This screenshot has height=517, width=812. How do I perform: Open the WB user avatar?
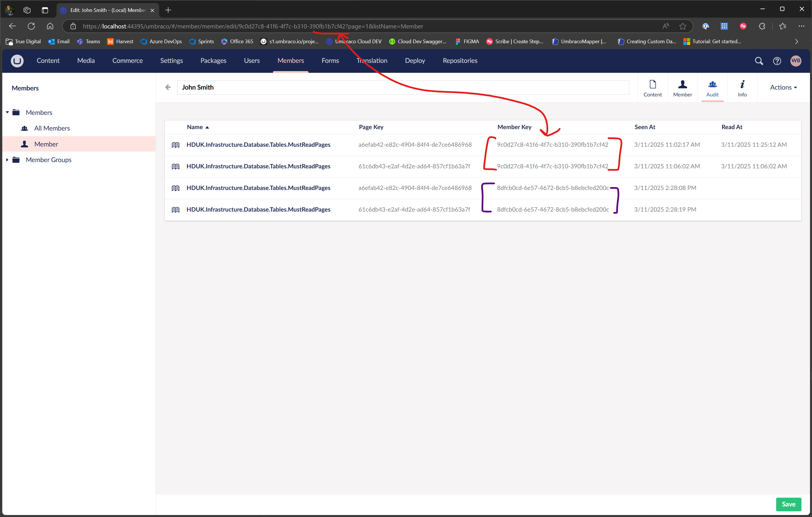coord(796,61)
